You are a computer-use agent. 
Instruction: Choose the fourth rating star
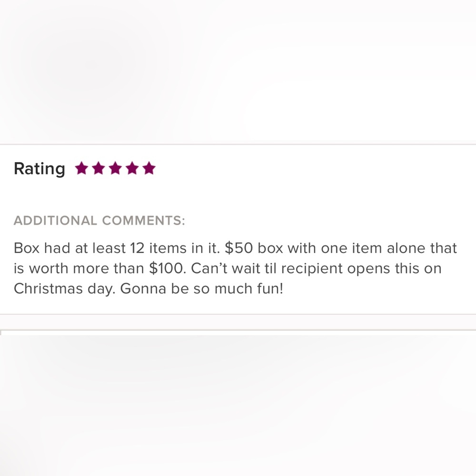coord(132,169)
